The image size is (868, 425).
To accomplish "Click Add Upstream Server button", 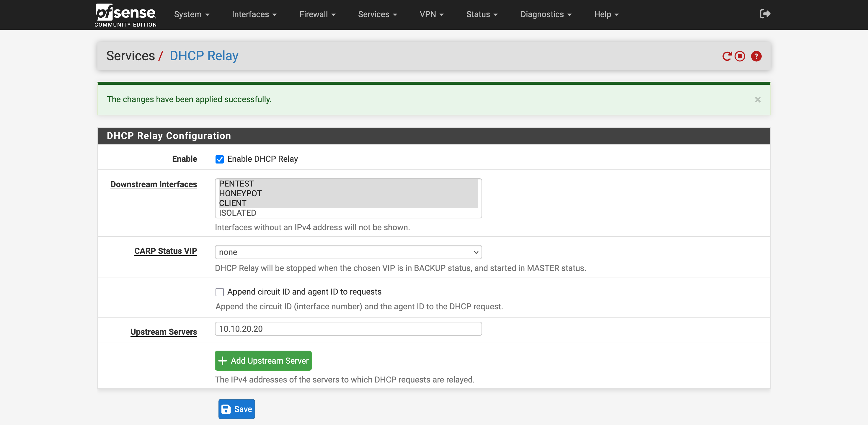I will pos(263,361).
